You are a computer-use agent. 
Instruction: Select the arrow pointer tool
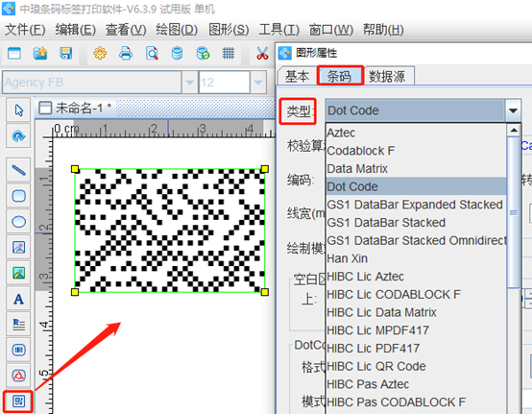18,110
